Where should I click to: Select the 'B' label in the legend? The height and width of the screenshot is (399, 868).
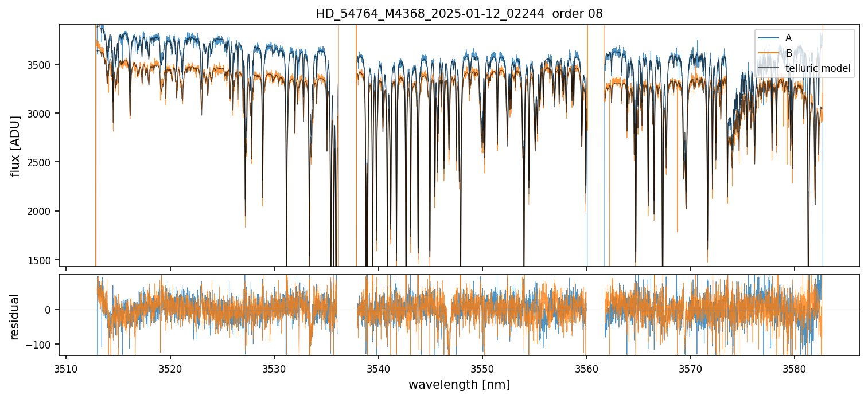click(x=788, y=54)
